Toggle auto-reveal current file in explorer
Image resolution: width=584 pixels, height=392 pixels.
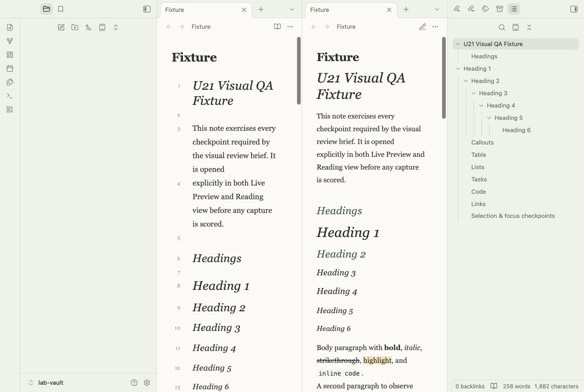pyautogui.click(x=102, y=27)
